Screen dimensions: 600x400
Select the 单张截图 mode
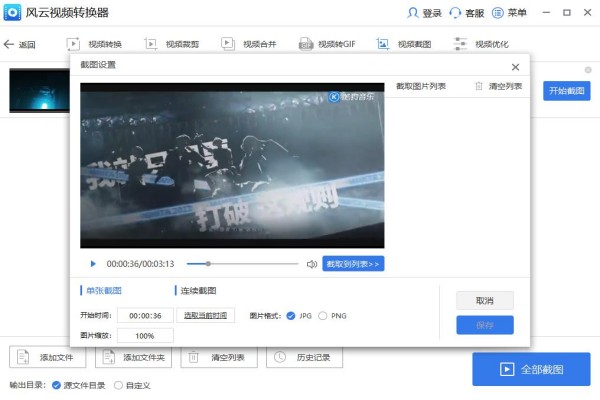click(x=101, y=291)
